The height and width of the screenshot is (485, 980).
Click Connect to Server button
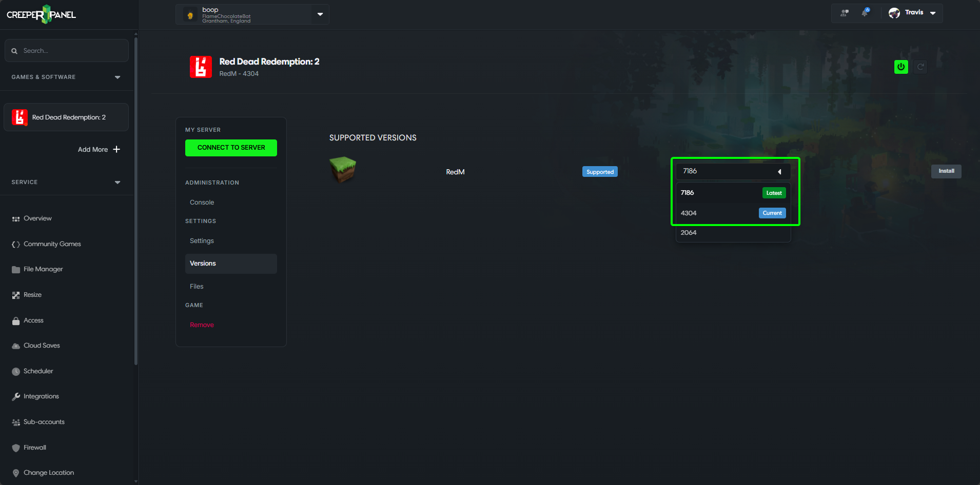click(x=231, y=148)
